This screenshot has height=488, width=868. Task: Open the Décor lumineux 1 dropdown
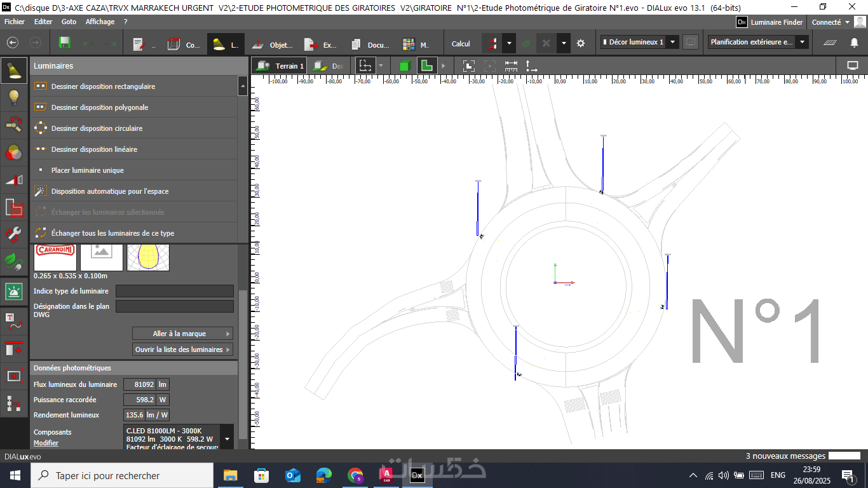pos(673,42)
